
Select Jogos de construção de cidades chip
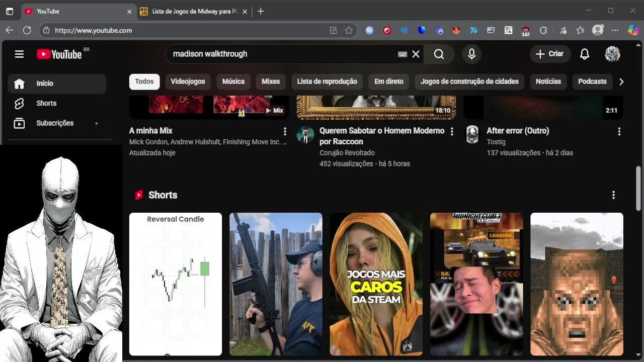coord(469,81)
